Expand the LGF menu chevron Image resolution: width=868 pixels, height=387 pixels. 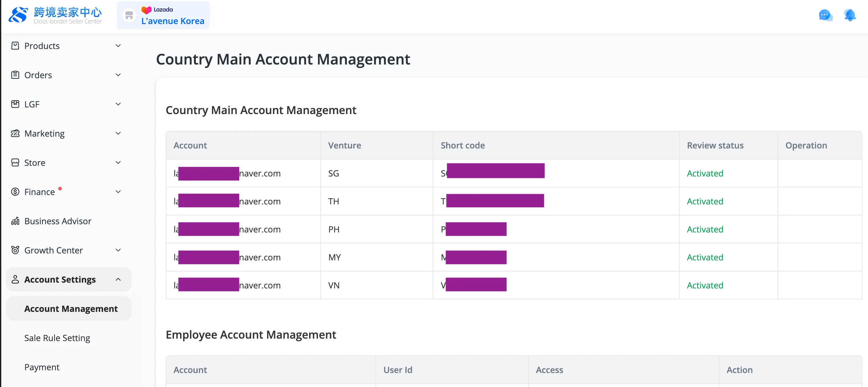pos(118,104)
